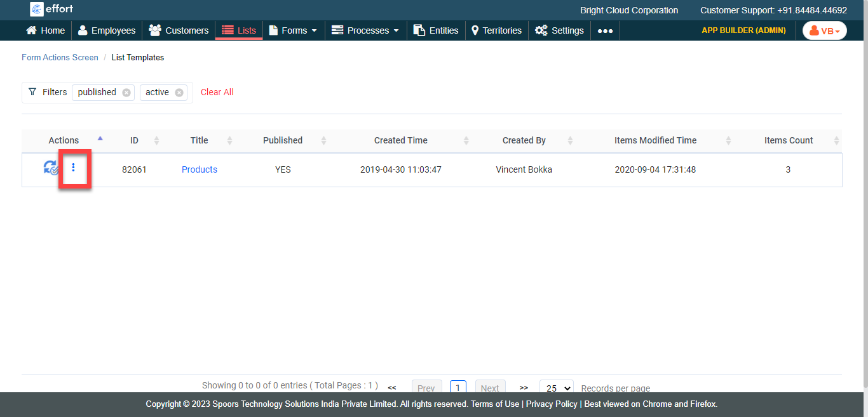Open three-dot actions menu for Products row
Screen dimensions: 868x417
74,168
